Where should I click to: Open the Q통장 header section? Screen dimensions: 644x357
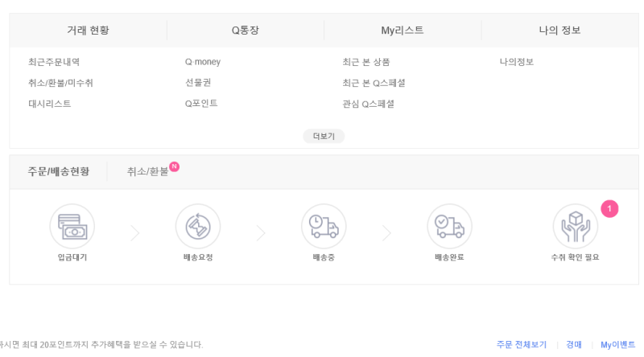tap(246, 31)
